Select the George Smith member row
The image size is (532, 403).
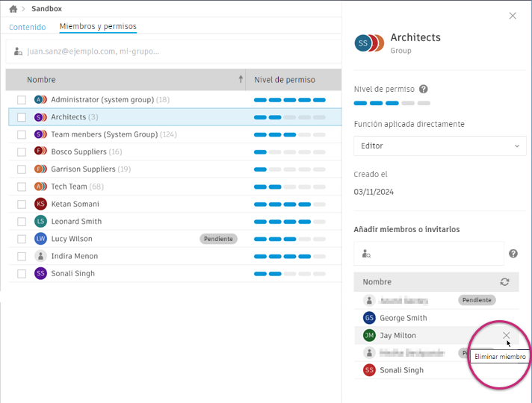tap(436, 318)
